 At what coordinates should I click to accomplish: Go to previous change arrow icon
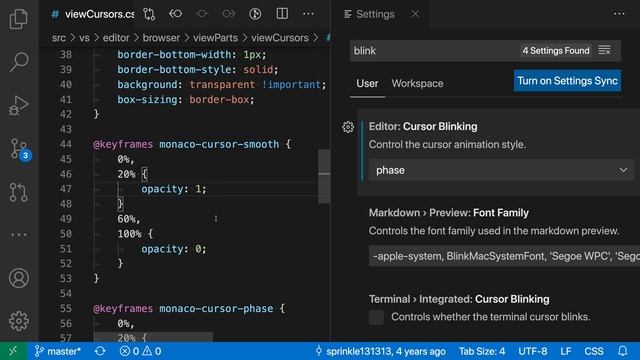click(176, 14)
